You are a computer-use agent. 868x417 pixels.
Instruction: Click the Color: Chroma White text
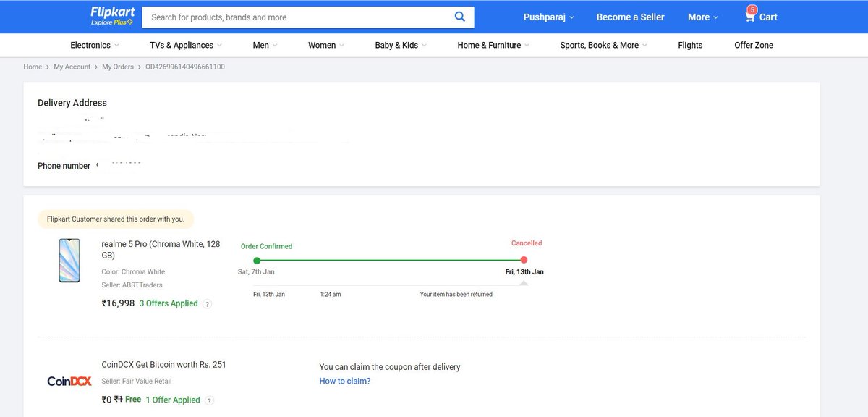pos(133,272)
